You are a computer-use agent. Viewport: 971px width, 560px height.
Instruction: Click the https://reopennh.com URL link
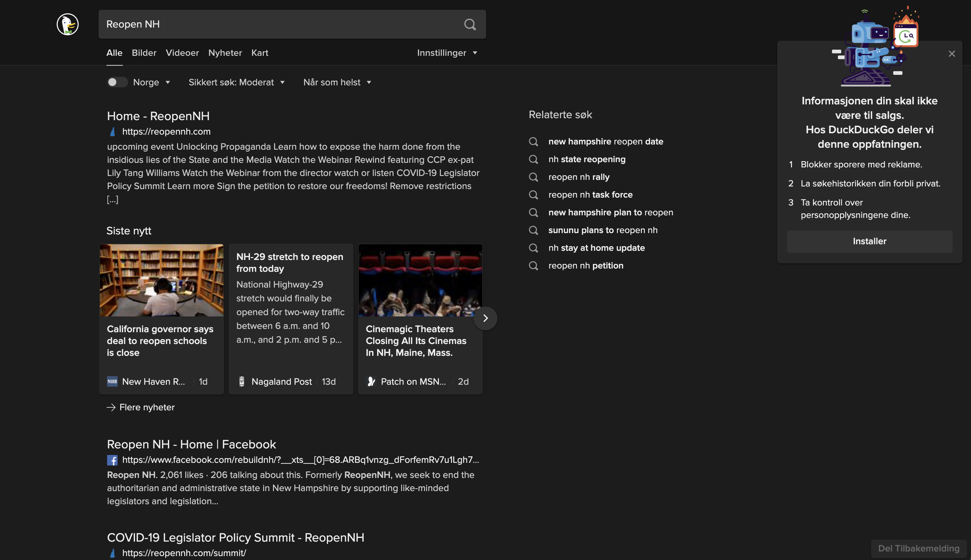point(166,132)
